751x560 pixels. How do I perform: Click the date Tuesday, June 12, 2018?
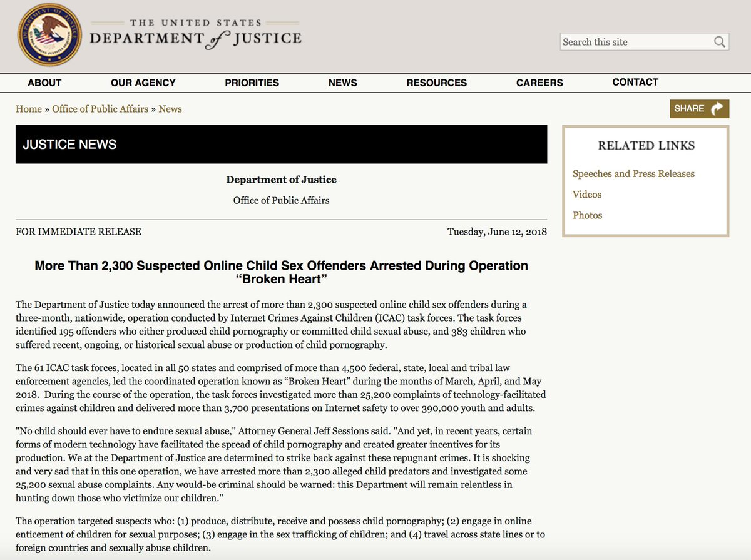click(497, 232)
